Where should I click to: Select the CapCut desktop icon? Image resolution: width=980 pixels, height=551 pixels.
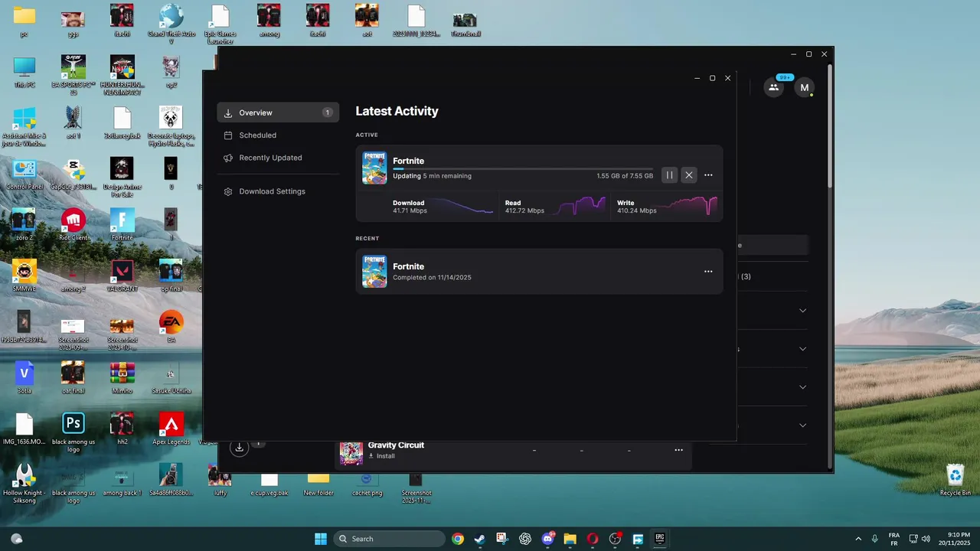73,173
